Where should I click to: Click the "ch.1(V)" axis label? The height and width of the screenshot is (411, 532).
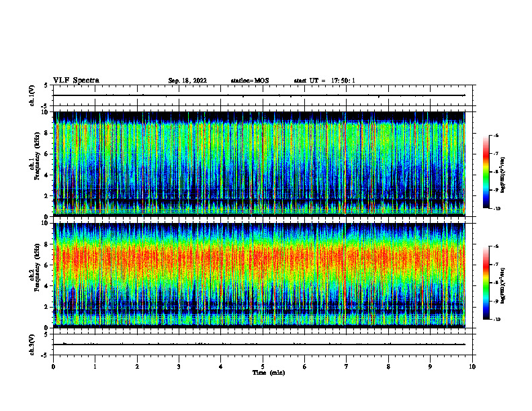tap(32, 95)
